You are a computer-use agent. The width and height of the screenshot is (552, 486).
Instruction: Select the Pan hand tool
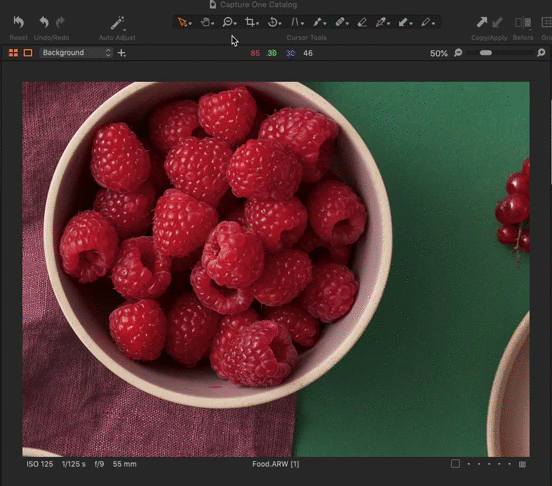tap(206, 22)
